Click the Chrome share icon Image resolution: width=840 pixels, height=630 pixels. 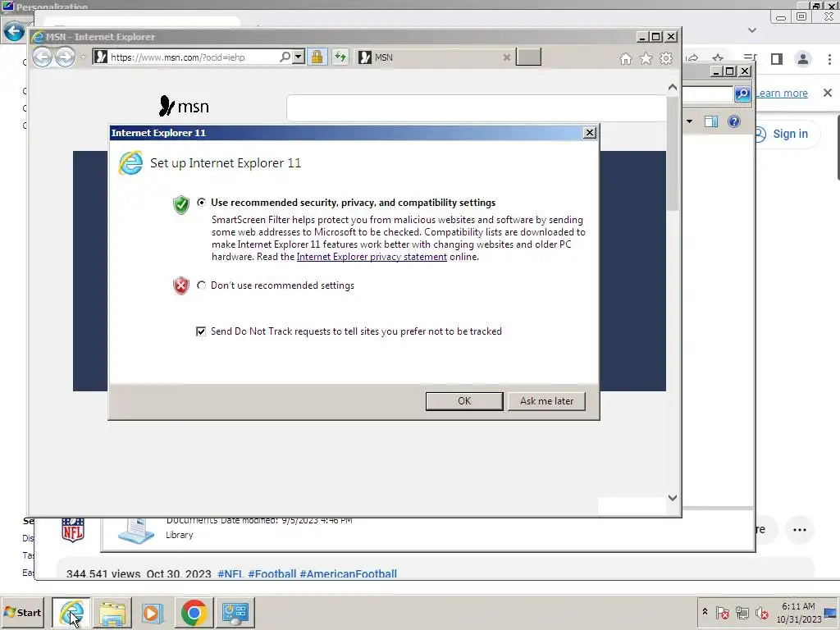(x=692, y=58)
